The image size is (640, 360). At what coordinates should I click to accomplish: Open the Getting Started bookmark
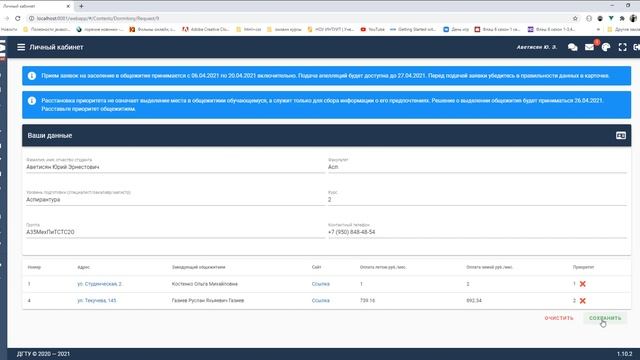point(413,29)
